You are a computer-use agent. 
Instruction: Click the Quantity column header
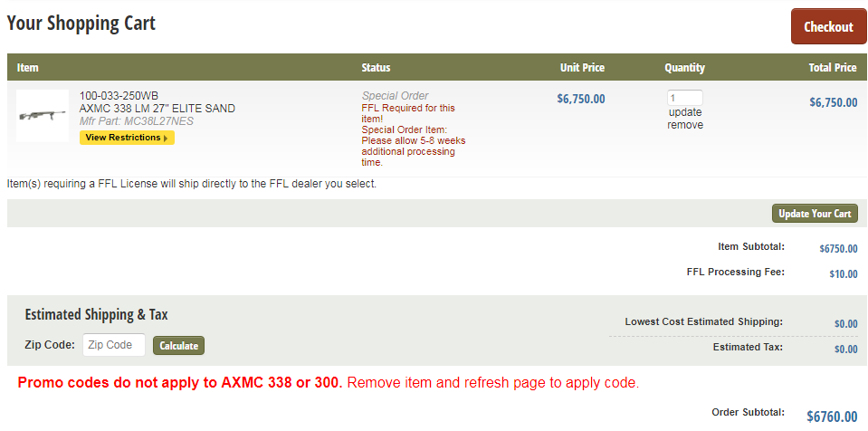tap(685, 68)
